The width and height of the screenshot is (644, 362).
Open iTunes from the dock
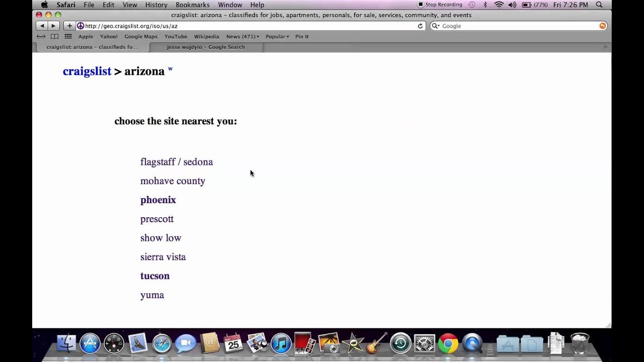pos(281,343)
